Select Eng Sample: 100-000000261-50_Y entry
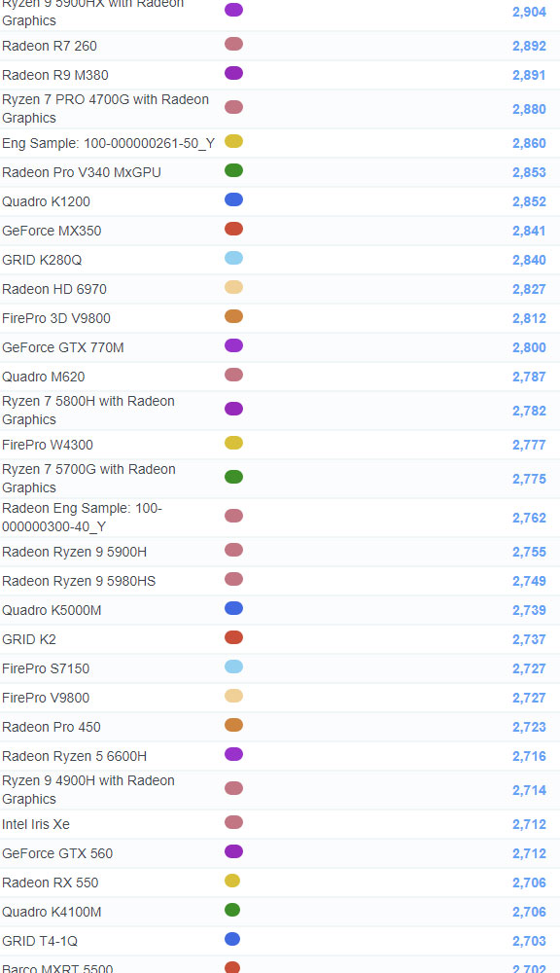The width and height of the screenshot is (560, 973). tap(109, 143)
